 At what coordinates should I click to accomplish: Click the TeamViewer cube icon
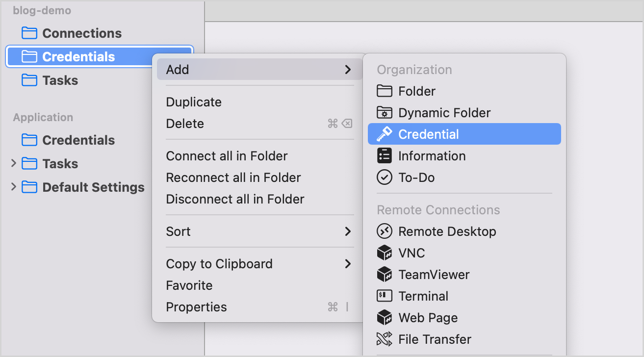click(385, 275)
